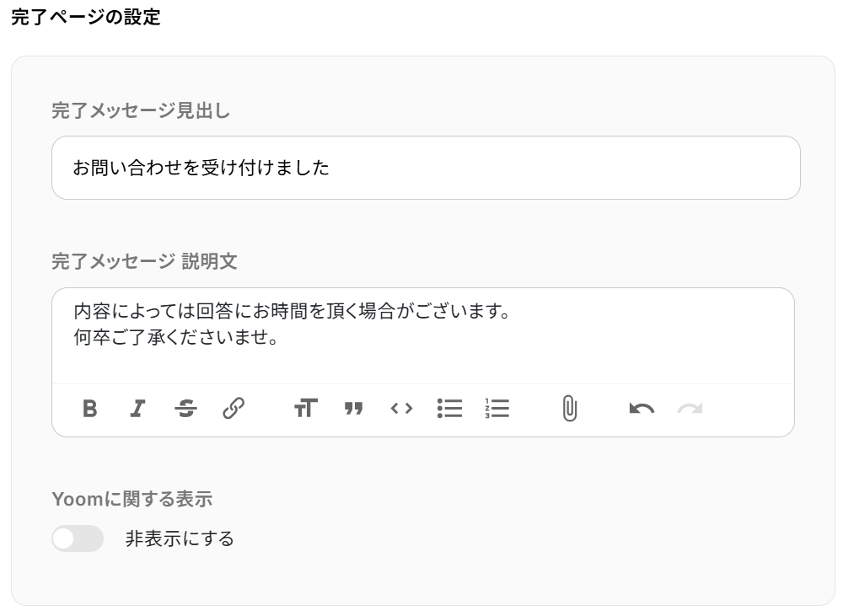The width and height of the screenshot is (843, 616).
Task: Undo the last edit
Action: click(642, 409)
